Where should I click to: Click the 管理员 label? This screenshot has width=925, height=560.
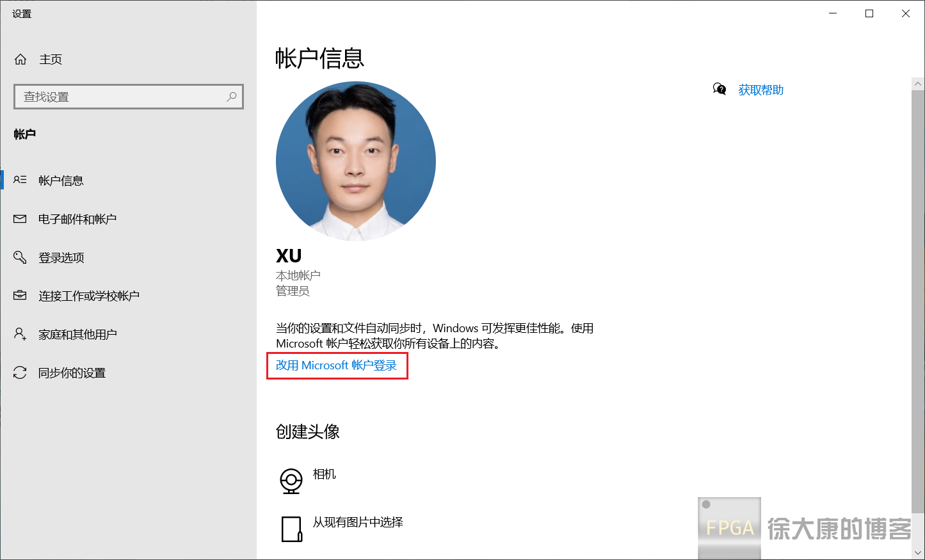coord(293,291)
